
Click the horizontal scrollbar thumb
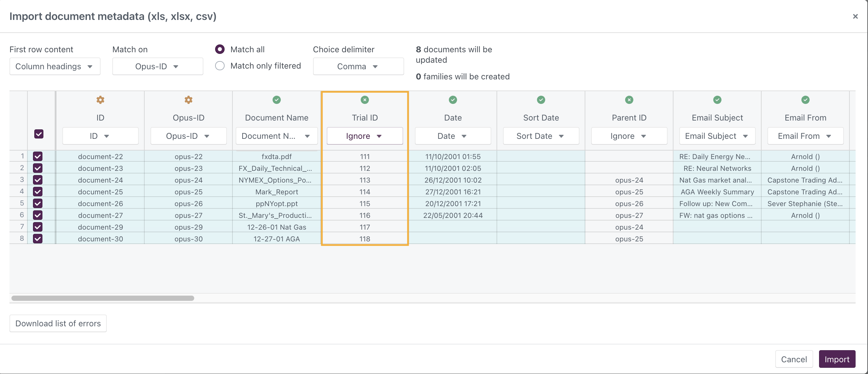[103, 298]
